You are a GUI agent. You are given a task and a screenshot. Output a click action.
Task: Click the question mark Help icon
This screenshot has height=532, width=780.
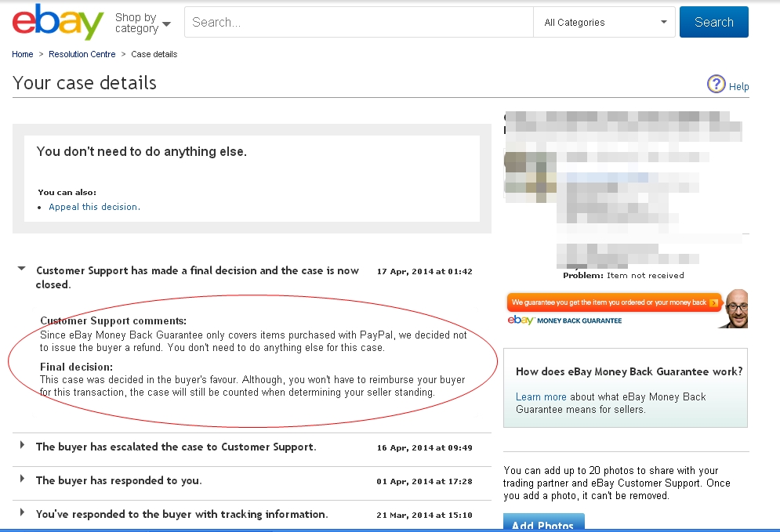pyautogui.click(x=716, y=85)
